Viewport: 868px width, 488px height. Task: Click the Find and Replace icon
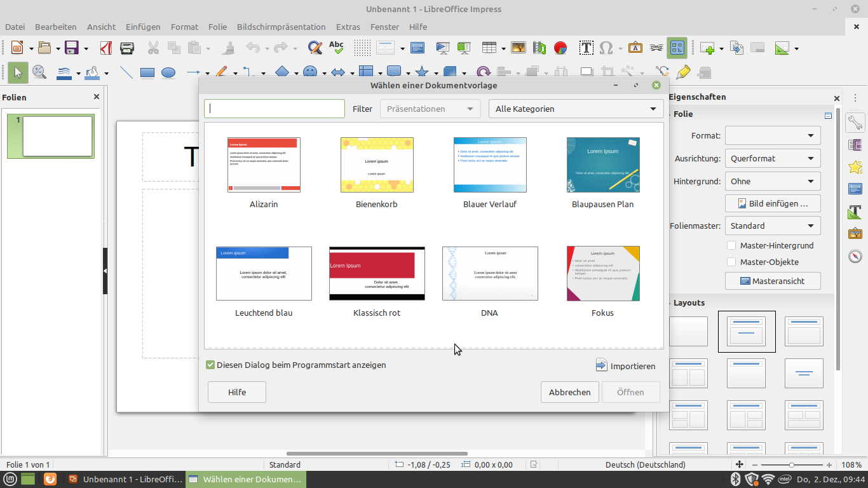315,48
